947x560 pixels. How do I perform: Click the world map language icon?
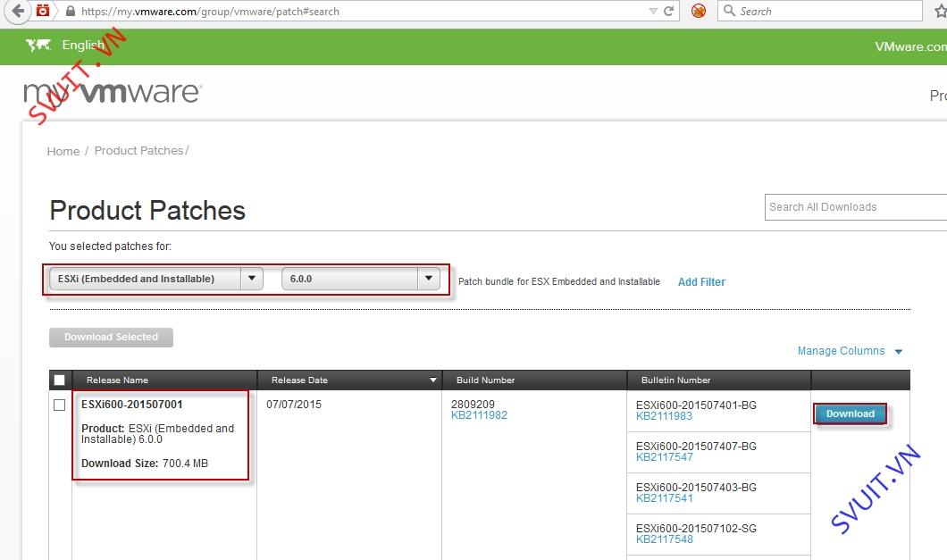[x=38, y=45]
